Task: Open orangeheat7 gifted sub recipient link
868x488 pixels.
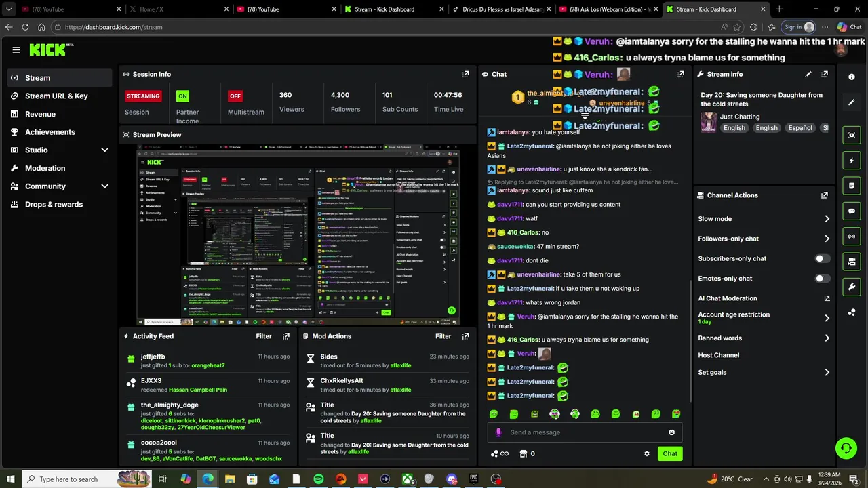Action: [208, 365]
